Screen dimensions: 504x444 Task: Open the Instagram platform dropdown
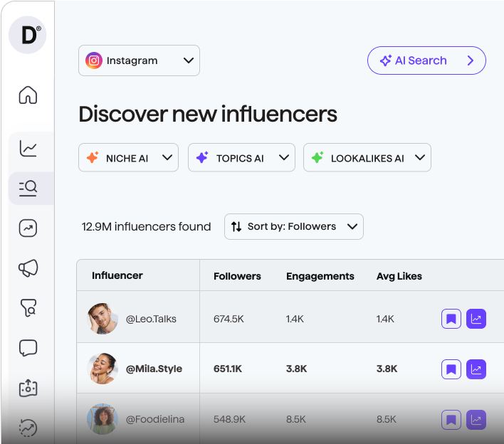[x=139, y=60]
